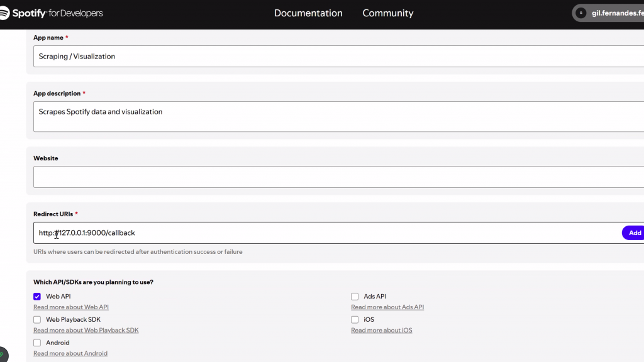
Task: Open the Documentation menu
Action: pyautogui.click(x=308, y=13)
